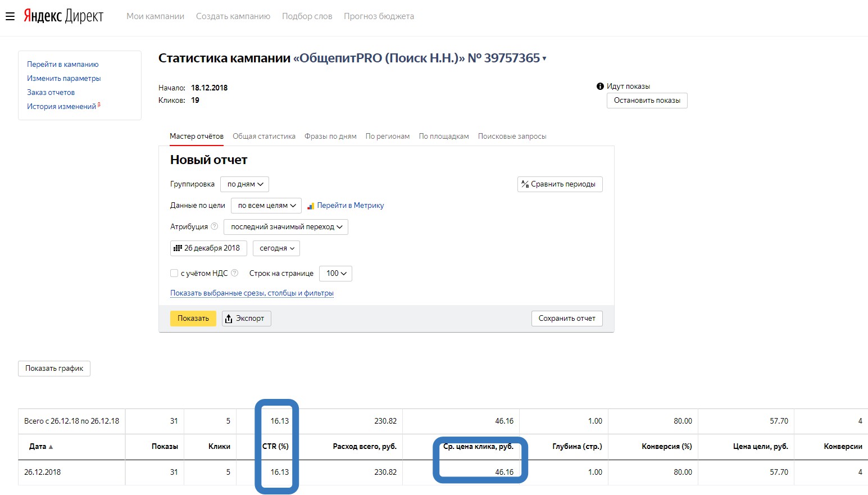The image size is (868, 495).
Task: Open campaign title dropdown arrow
Action: 544,59
